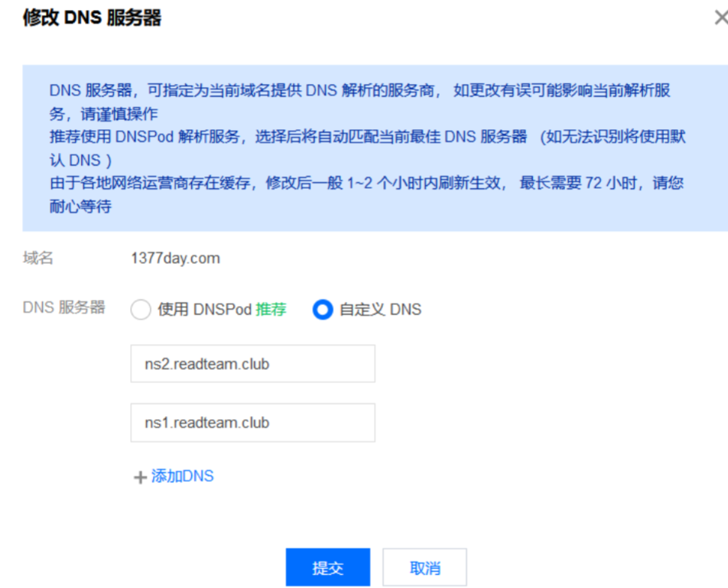
Task: Click inside the first DNS server textbox
Action: tap(252, 363)
